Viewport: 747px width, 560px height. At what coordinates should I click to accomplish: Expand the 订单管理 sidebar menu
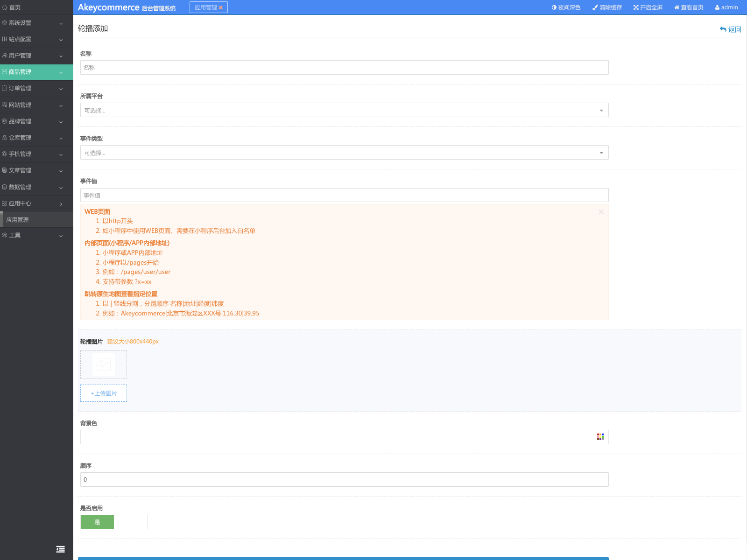[x=36, y=88]
